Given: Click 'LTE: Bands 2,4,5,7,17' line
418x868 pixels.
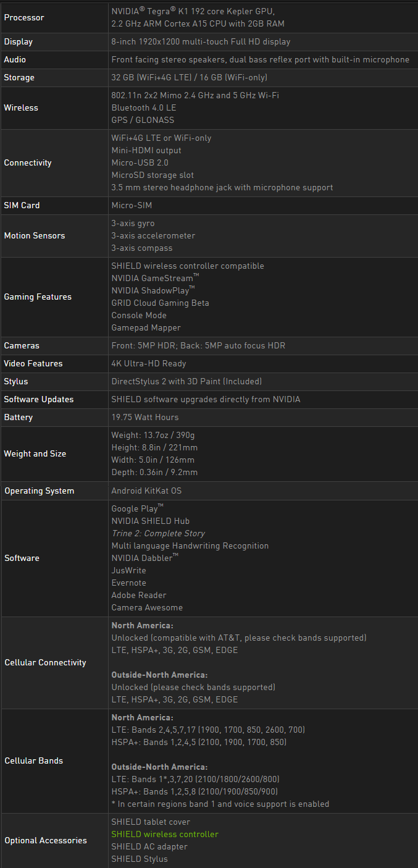Looking at the screenshot, I should pyautogui.click(x=208, y=730).
